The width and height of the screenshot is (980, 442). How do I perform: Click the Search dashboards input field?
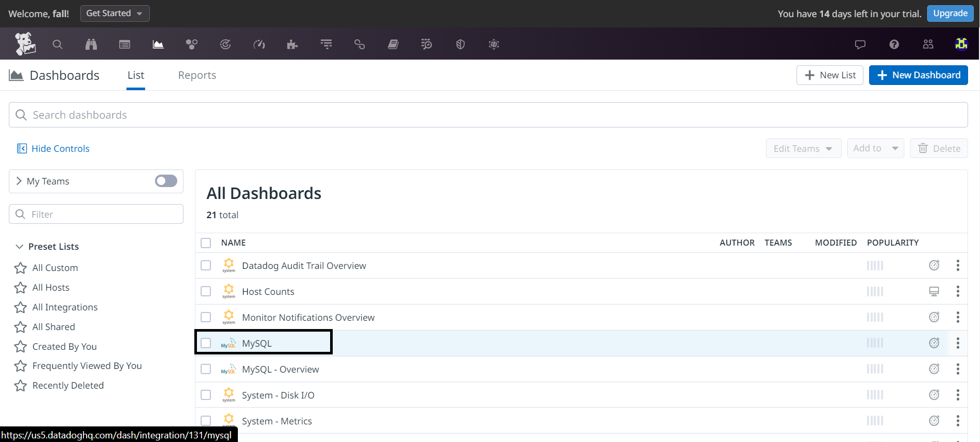[x=488, y=115]
